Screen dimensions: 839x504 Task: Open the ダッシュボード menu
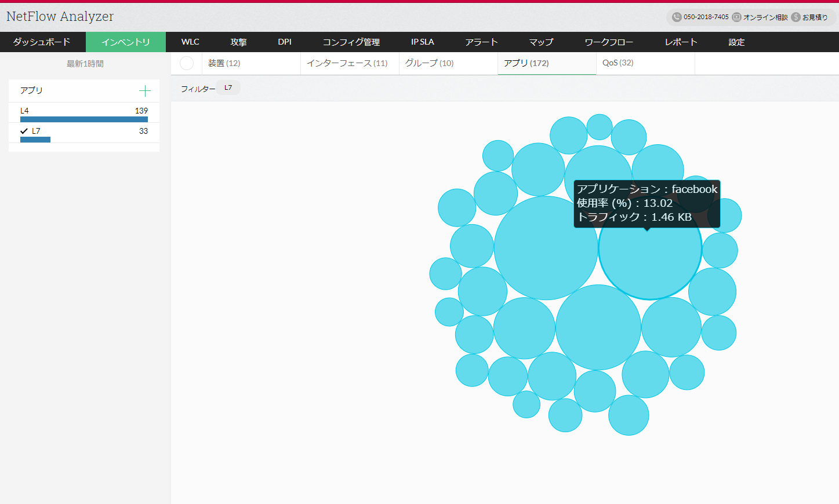pos(42,42)
